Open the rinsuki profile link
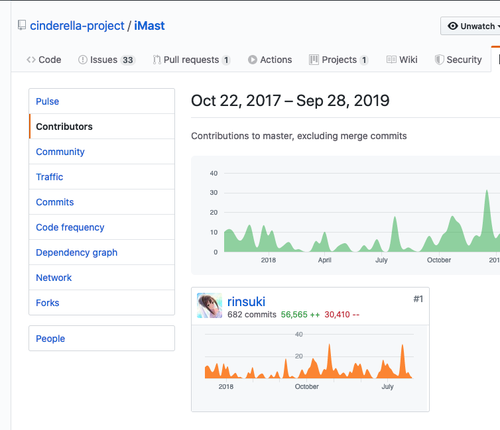 point(246,302)
